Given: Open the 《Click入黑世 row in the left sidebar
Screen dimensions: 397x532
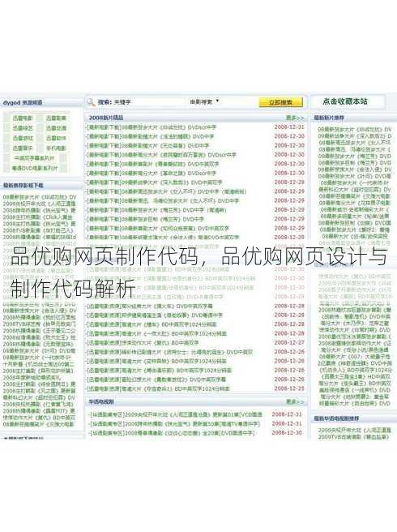Looking at the screenshot, I should coord(40,217).
